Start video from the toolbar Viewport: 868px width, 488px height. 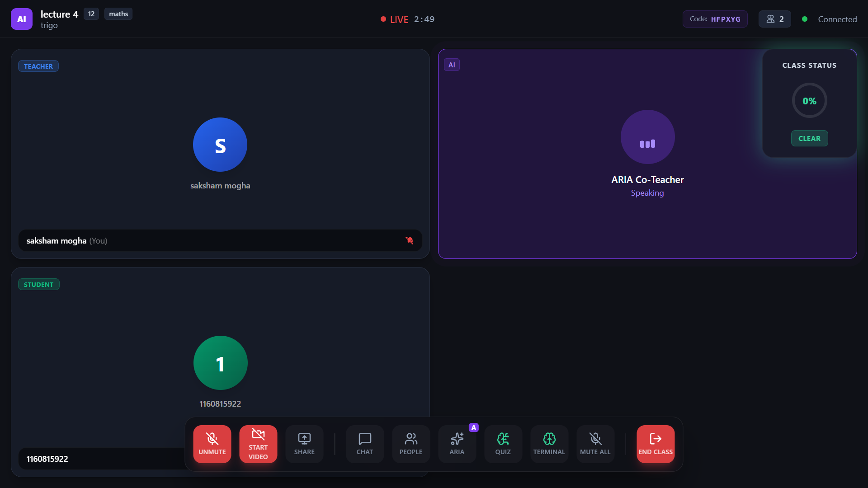pyautogui.click(x=258, y=444)
